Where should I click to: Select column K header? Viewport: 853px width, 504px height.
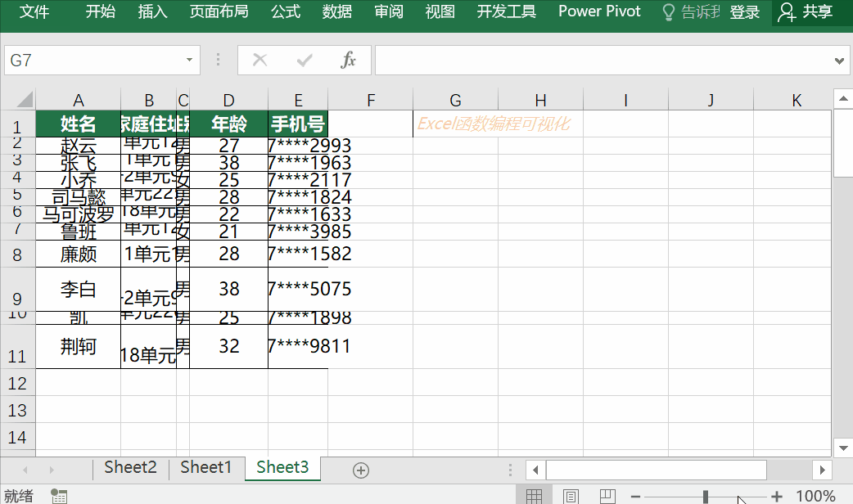click(x=797, y=100)
